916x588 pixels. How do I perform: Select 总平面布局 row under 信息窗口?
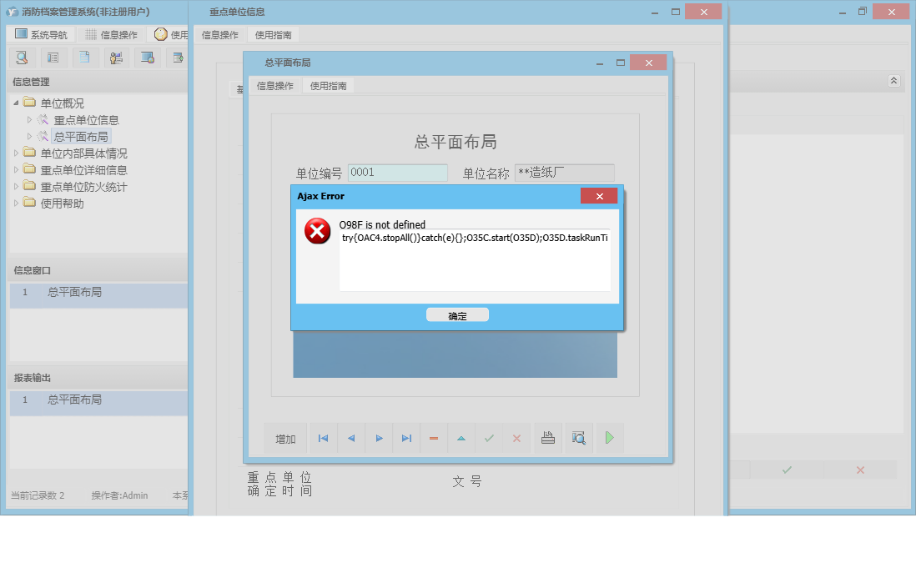pos(98,295)
